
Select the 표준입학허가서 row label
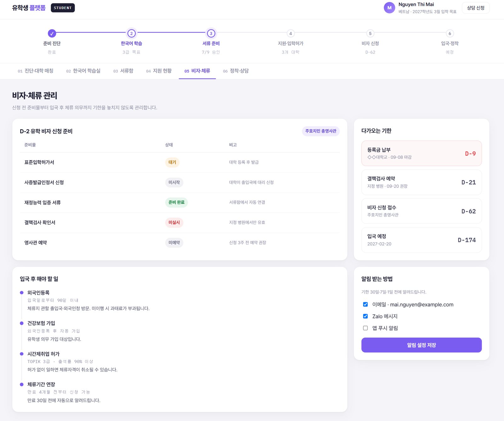coord(39,162)
